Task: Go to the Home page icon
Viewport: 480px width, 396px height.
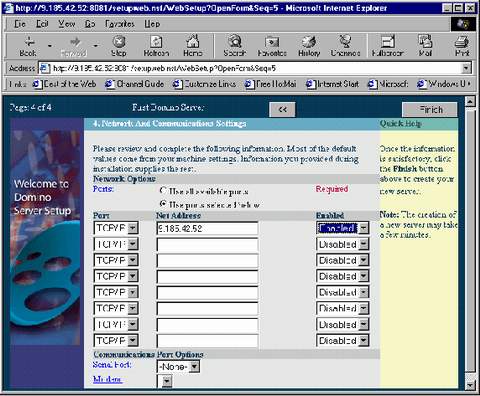Action: coord(193,42)
